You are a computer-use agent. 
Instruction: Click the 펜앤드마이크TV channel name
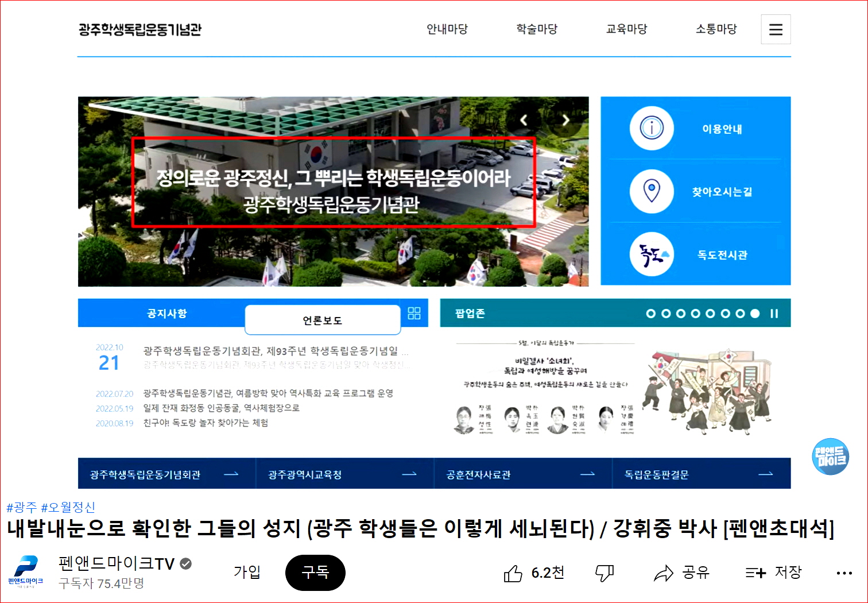[x=117, y=563]
